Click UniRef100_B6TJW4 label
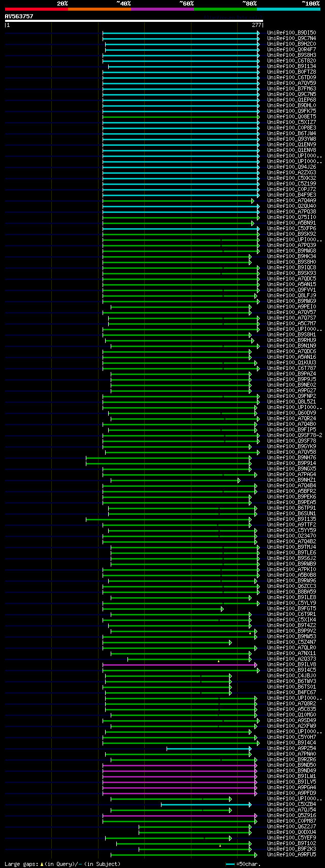The height and width of the screenshot is (868, 325). click(x=291, y=134)
